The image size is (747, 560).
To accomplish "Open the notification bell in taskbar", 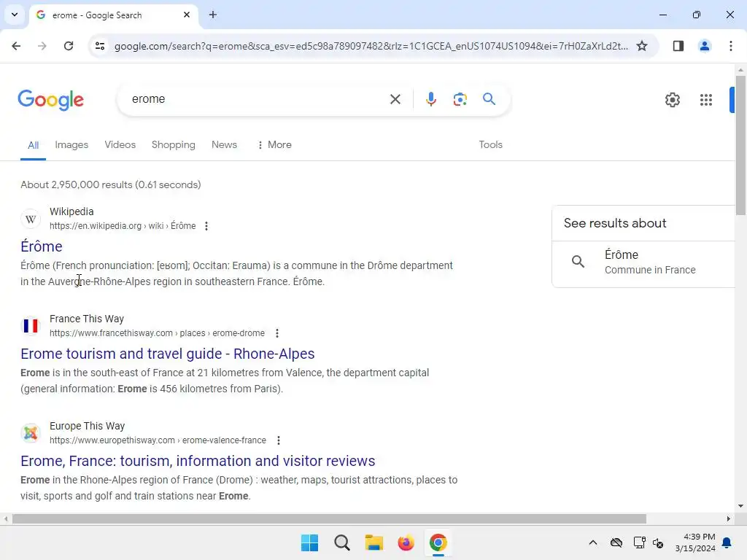I will tap(727, 542).
